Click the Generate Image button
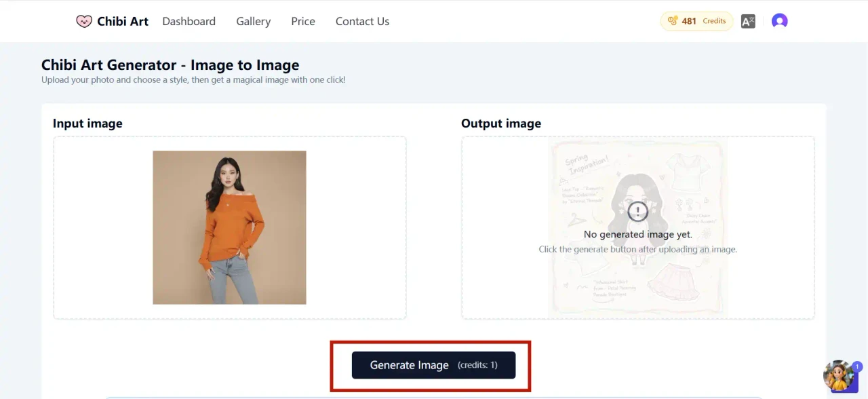 click(433, 365)
